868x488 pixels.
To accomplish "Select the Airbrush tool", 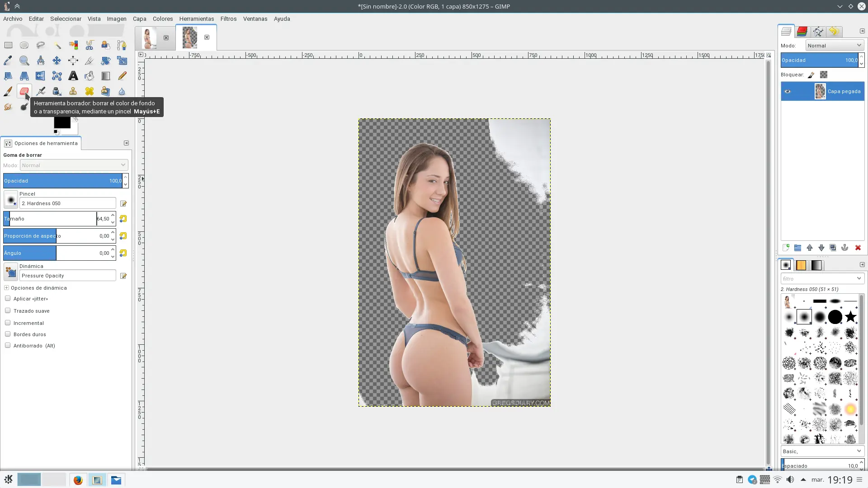I will pos(41,91).
